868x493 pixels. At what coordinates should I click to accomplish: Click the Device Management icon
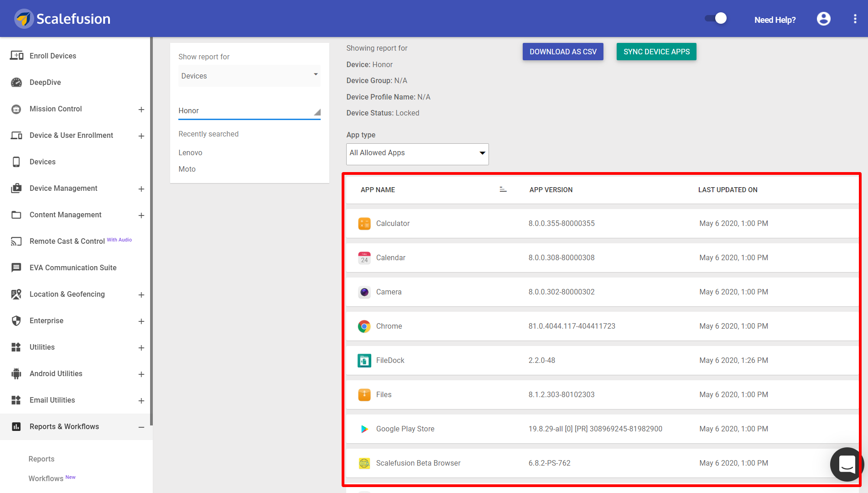click(16, 188)
